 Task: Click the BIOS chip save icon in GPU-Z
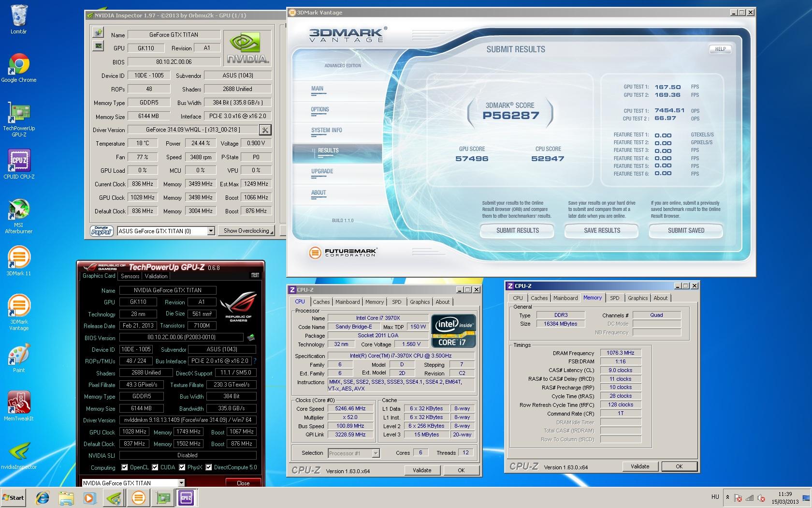coord(251,337)
